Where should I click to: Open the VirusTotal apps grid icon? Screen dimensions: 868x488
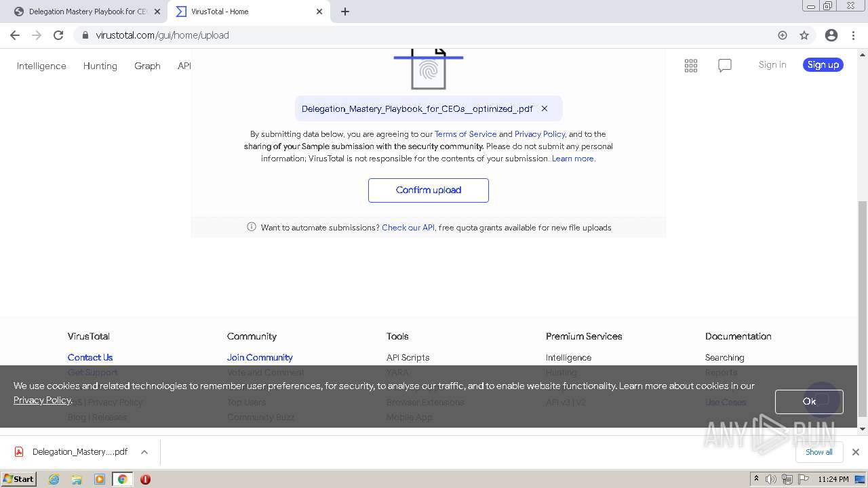691,66
